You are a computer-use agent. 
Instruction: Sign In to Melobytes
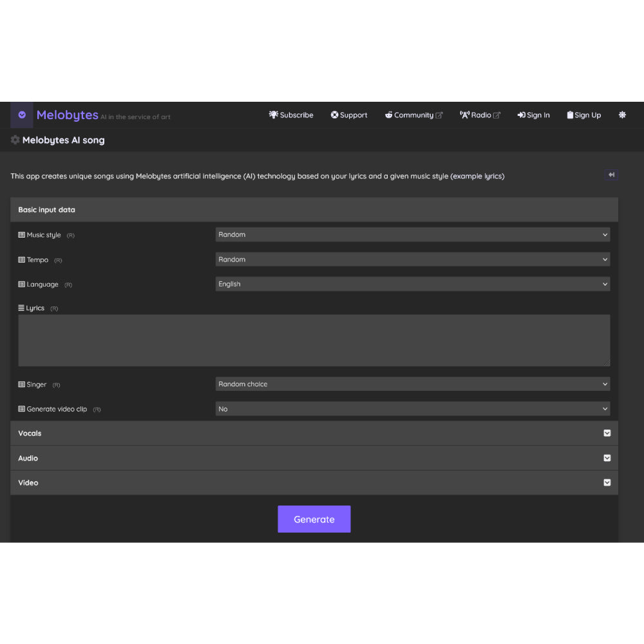tap(534, 115)
